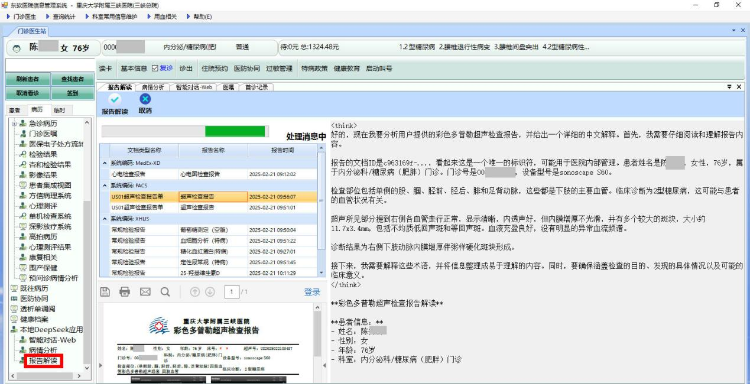The image size is (750, 384).
Task: Click the tree panel scroll-down arrow
Action: (x=87, y=368)
